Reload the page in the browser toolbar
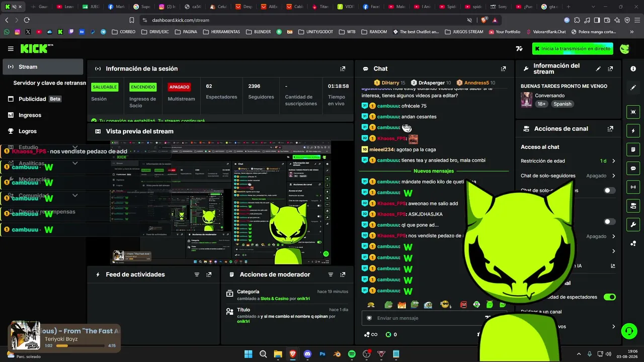 [27, 20]
